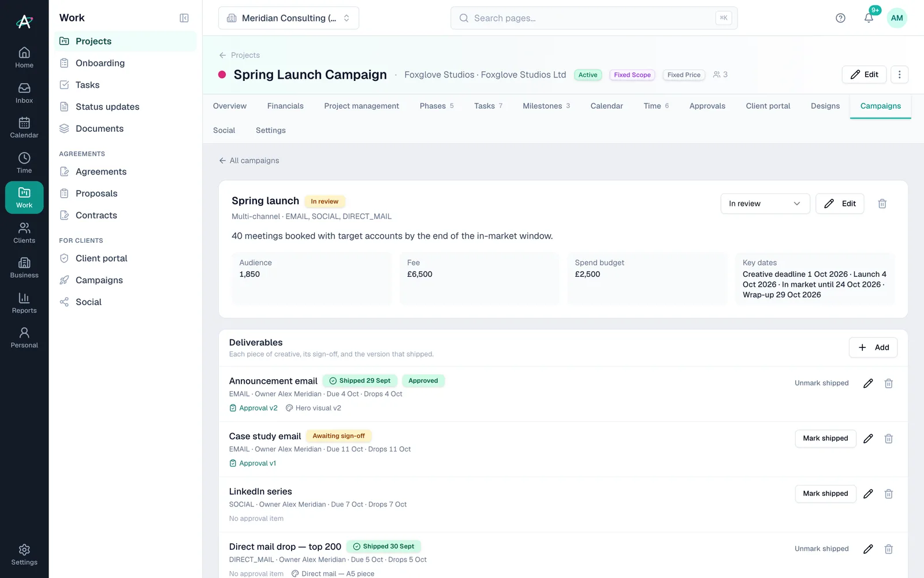
Task: Go to Time in the rail
Action: click(24, 163)
